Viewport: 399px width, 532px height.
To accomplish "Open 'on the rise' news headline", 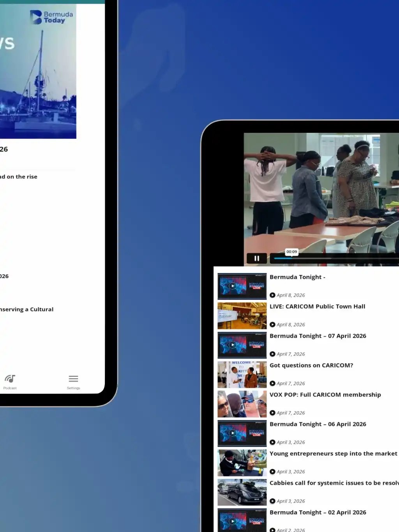I will (x=19, y=176).
